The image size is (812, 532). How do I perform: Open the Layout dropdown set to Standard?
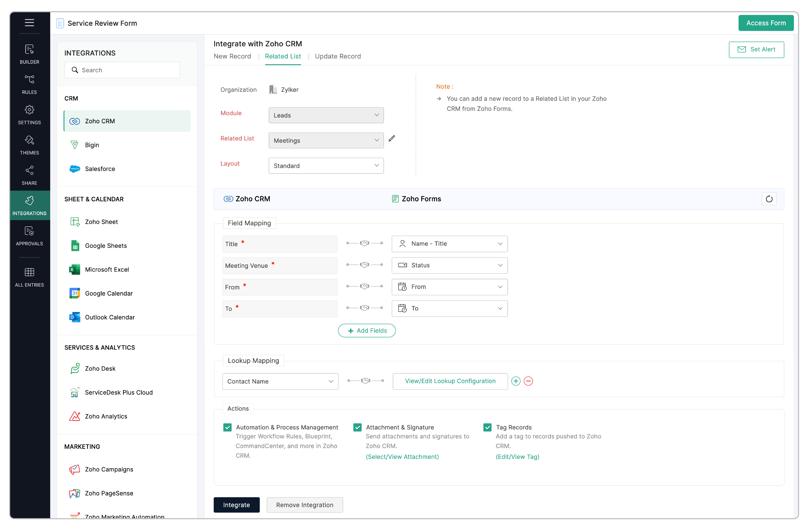pos(326,166)
